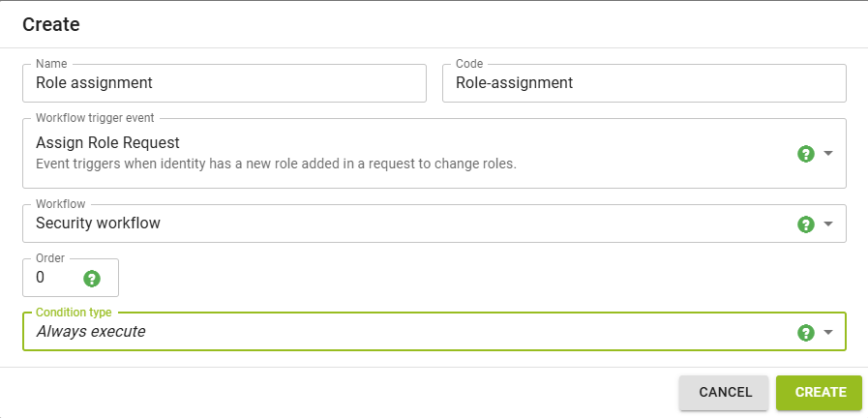Expand the Workflow trigger event dropdown arrow

(x=828, y=154)
